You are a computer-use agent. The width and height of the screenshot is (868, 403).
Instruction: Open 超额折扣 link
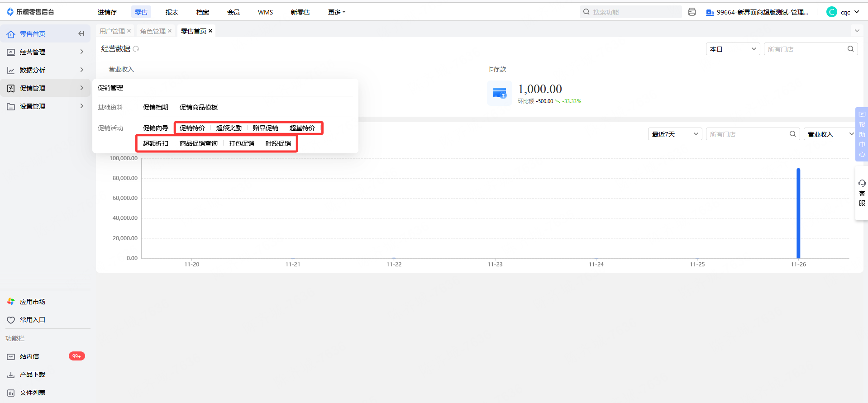[x=156, y=143]
